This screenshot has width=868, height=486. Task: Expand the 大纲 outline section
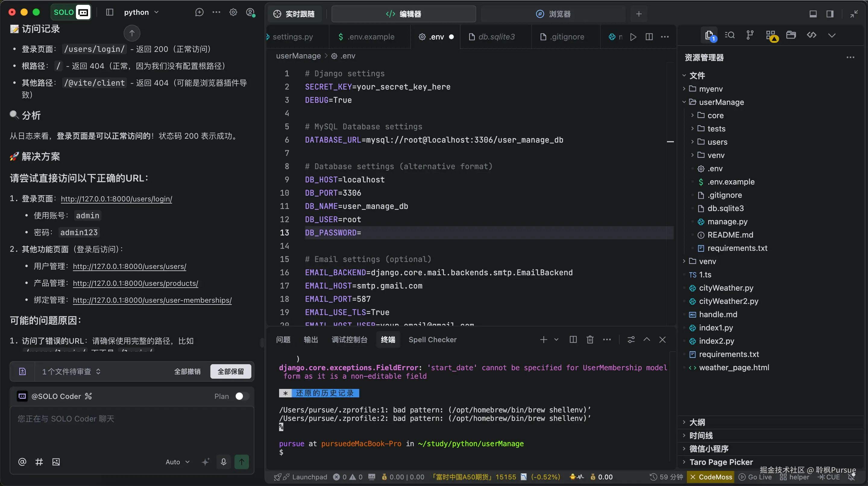[x=697, y=422]
